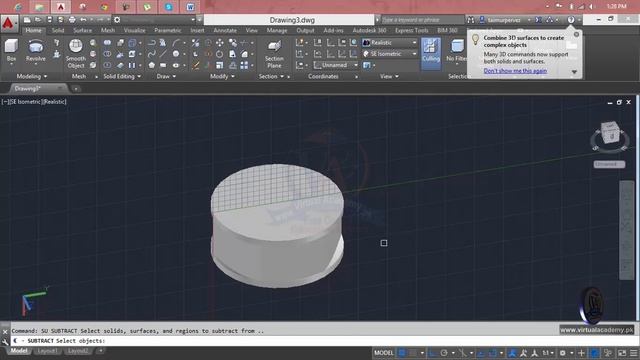Switch to the Surface ribbon tab
The height and width of the screenshot is (360, 640).
click(x=82, y=31)
